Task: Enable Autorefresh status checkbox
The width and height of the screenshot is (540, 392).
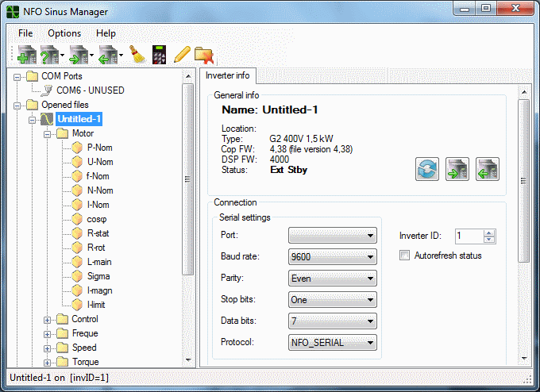Action: [404, 256]
